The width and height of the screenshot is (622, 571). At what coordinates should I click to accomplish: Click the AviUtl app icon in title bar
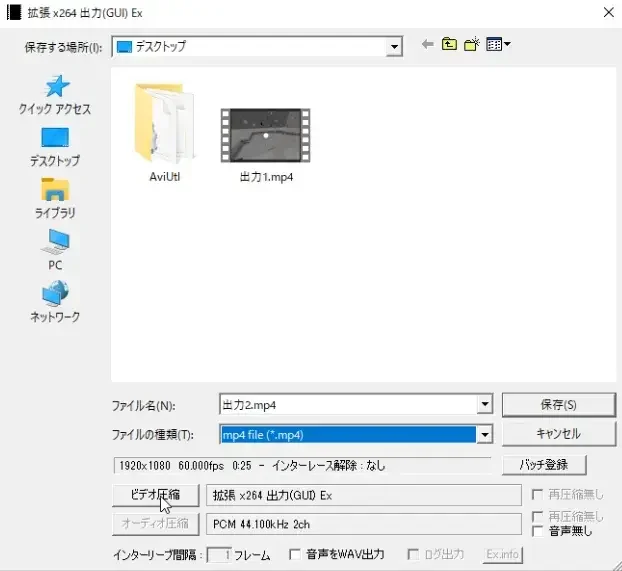13,13
